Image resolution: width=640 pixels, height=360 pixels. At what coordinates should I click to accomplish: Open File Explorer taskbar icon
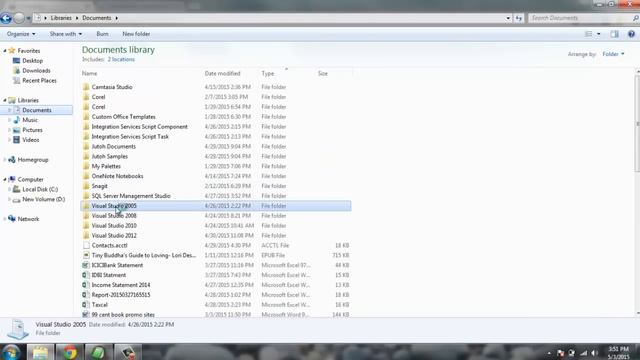[x=40, y=352]
